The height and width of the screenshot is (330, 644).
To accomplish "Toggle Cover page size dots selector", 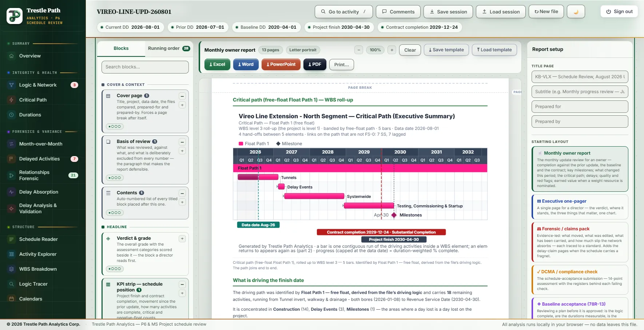I will (x=115, y=127).
